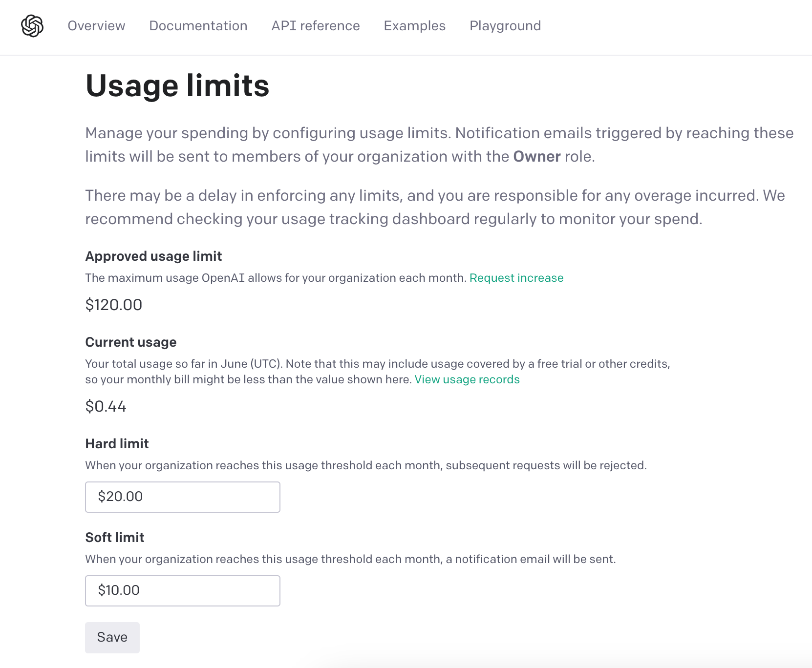The image size is (812, 668).
Task: Click the Approved usage limit heading
Action: [154, 256]
